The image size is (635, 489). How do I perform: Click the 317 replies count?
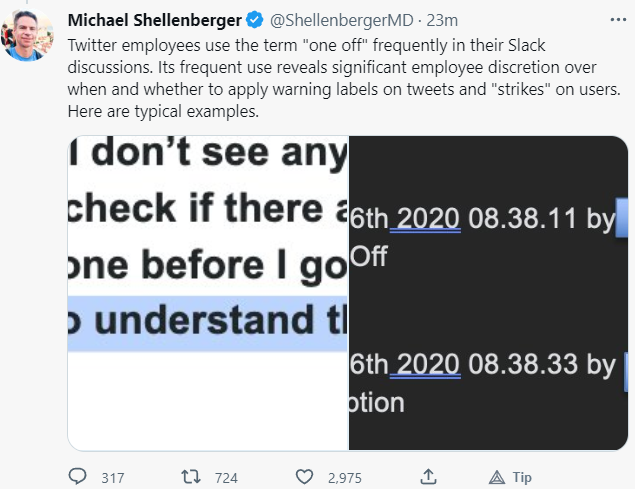pyautogui.click(x=113, y=477)
